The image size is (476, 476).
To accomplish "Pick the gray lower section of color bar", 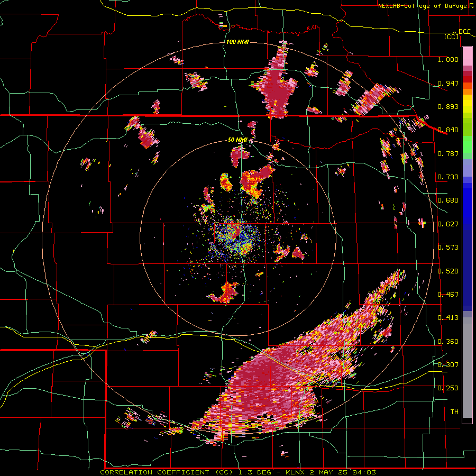I will pyautogui.click(x=467, y=368).
